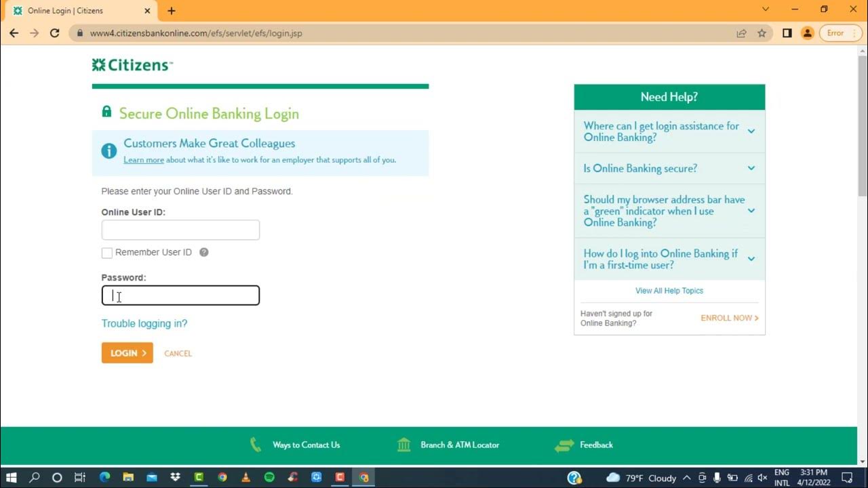This screenshot has height=488, width=868.
Task: Click the ENG INTL language indicator
Action: (x=782, y=478)
